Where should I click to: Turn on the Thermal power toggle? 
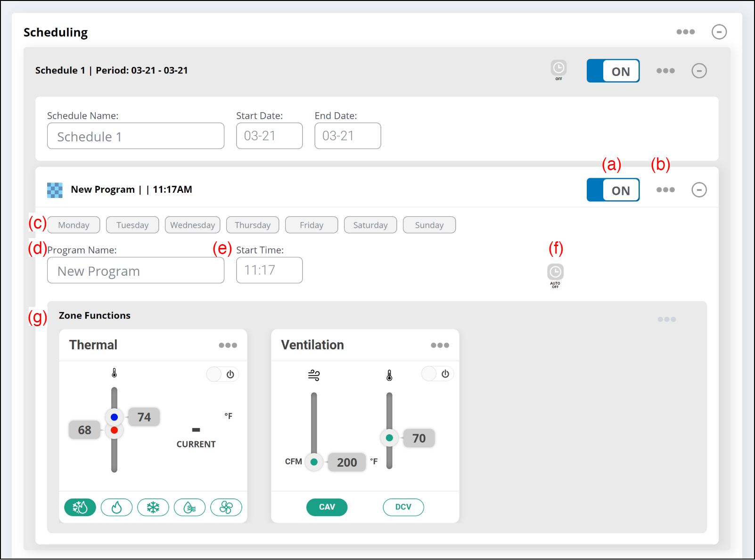point(222,374)
